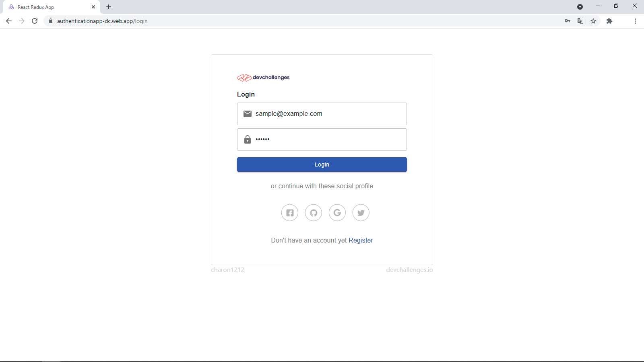This screenshot has height=362, width=644.
Task: Click the email envelope icon in the field
Action: pyautogui.click(x=247, y=113)
